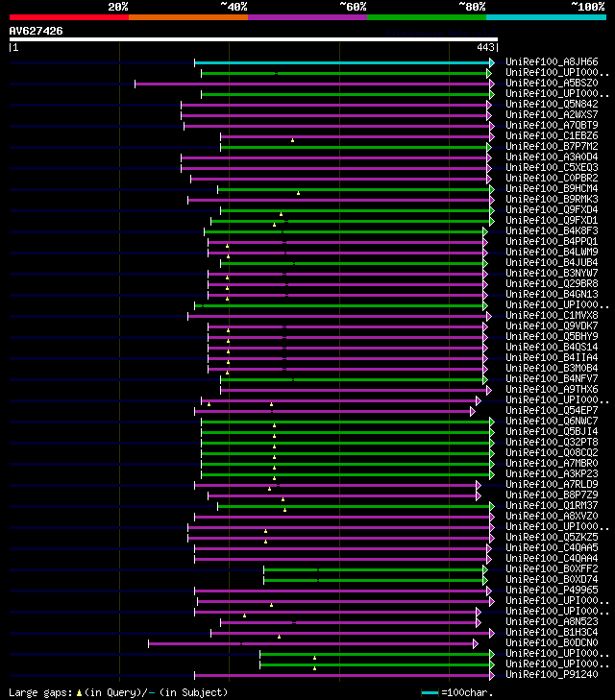Click the green ~80% legend segment
615x700 pixels.
(427, 17)
